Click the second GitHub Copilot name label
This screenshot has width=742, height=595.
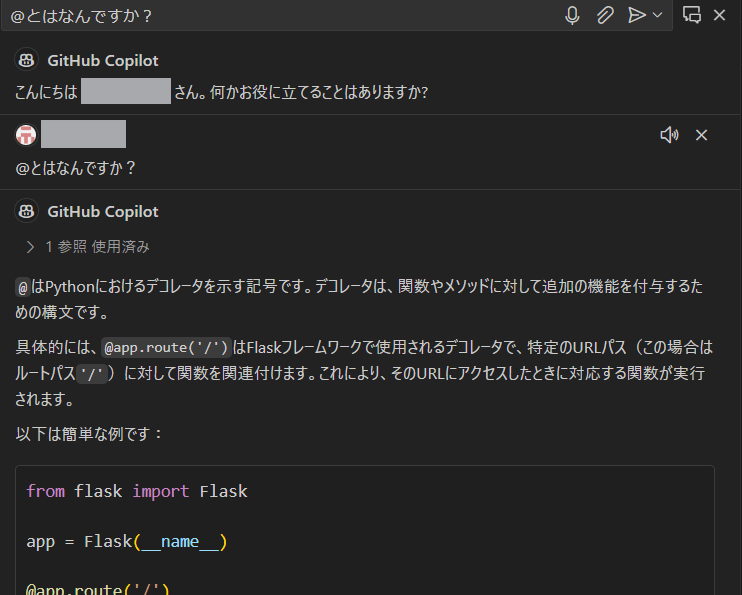pos(103,212)
